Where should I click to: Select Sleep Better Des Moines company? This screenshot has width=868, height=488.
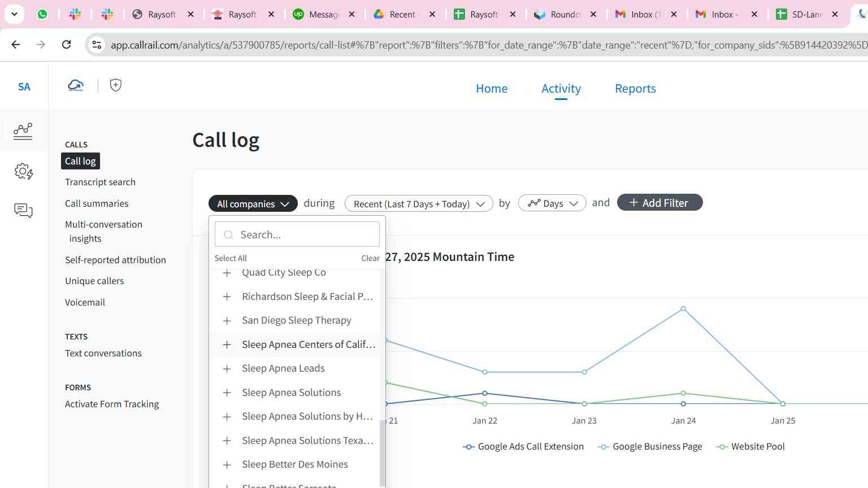(295, 464)
